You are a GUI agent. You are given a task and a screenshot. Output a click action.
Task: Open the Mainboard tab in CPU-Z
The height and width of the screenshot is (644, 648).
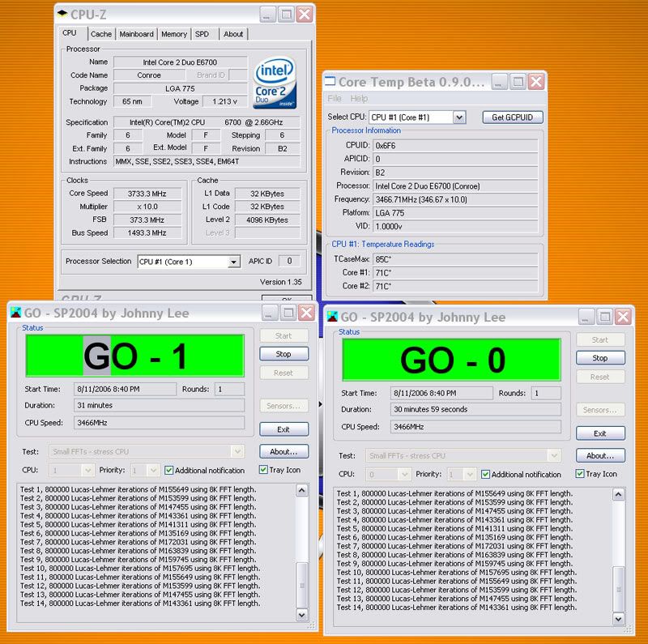click(136, 34)
